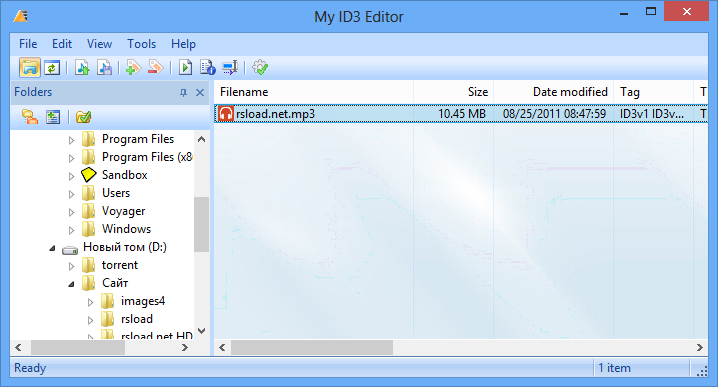Click the 08/25/2011 08:47:59 date cell
This screenshot has width=718, height=387.
tap(554, 114)
